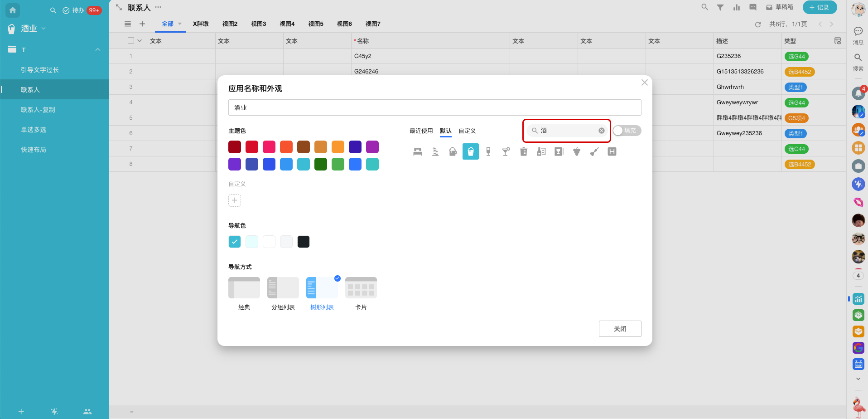Toggle the 填充 fill switch
This screenshot has height=419, width=868.
(x=627, y=131)
